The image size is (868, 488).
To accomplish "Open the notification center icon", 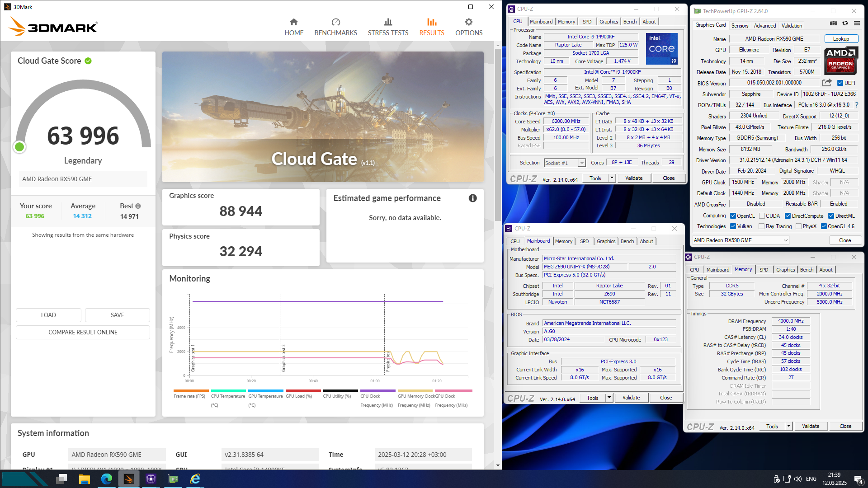I will (x=859, y=480).
